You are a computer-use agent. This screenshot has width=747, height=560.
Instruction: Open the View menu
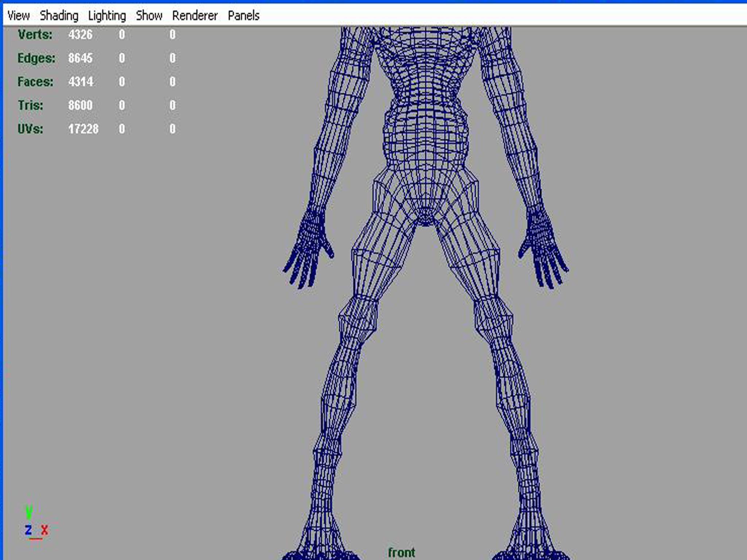coord(18,16)
